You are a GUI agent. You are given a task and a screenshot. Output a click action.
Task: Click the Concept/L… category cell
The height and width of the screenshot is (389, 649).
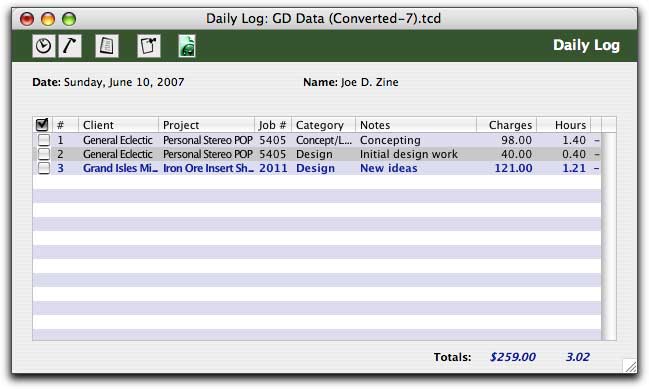324,140
